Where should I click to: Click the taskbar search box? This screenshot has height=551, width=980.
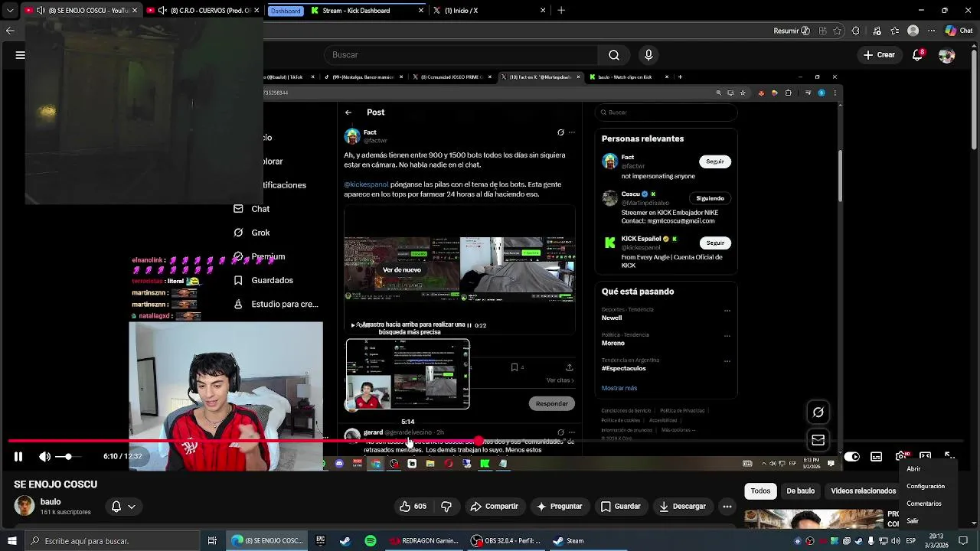(x=113, y=541)
